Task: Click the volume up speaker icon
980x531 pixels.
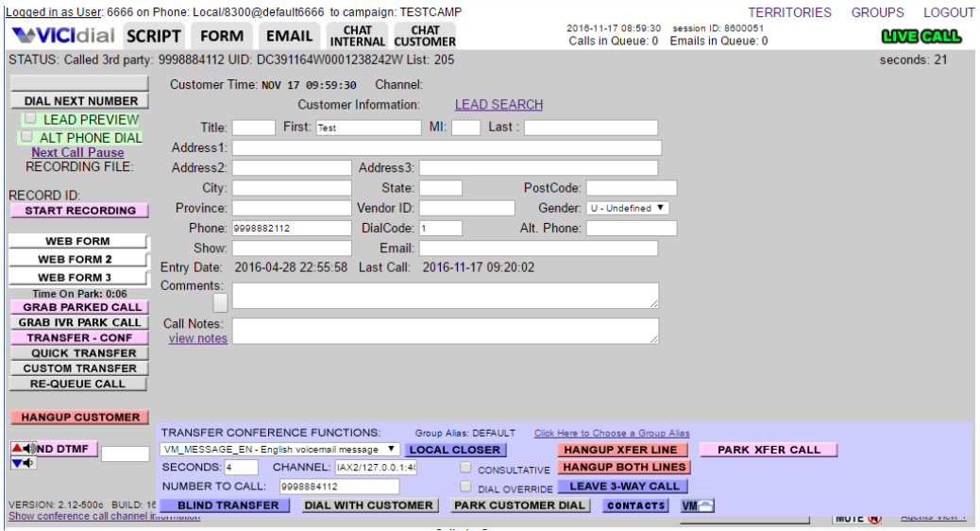Action: (x=24, y=448)
